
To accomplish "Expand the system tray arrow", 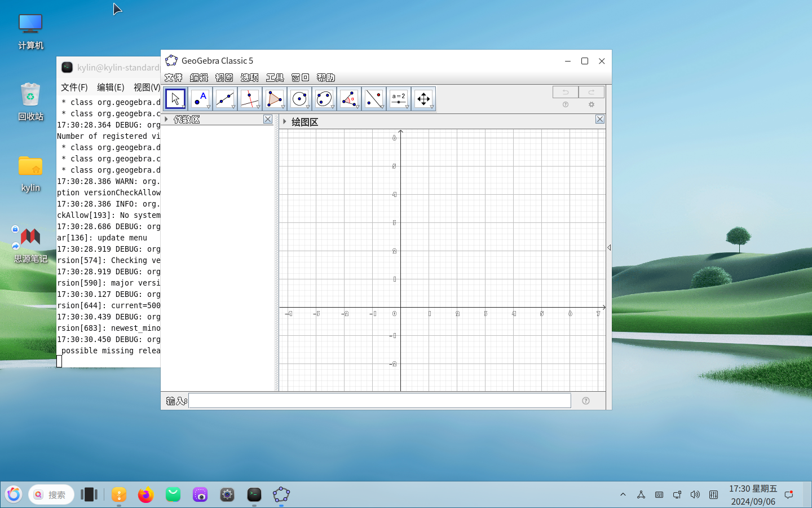I will click(623, 495).
